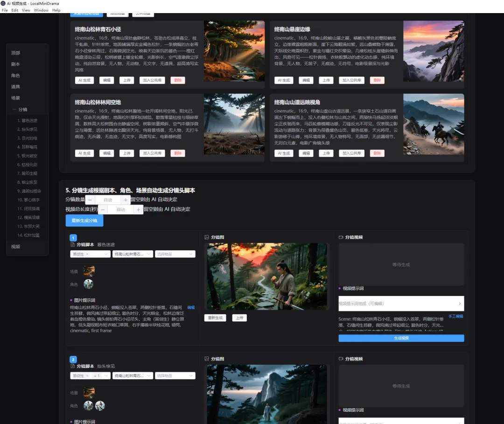
Task: Increase 视频总长度 with plus stepper
Action: pos(138,209)
